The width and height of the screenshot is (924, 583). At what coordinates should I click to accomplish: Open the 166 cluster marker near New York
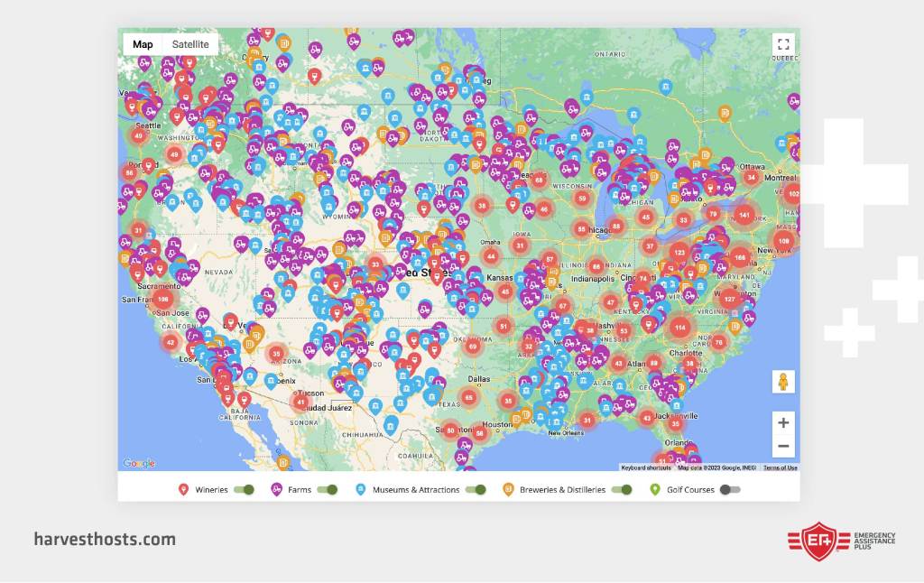(740, 257)
